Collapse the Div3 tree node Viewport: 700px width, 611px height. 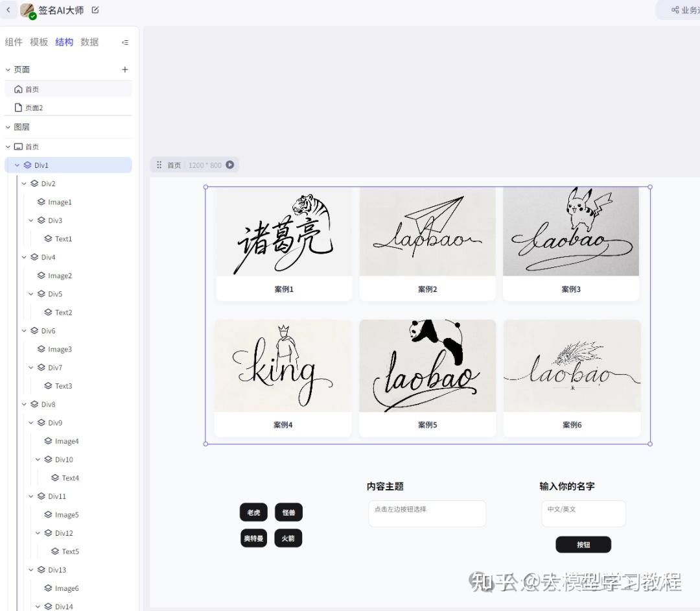[x=31, y=220]
